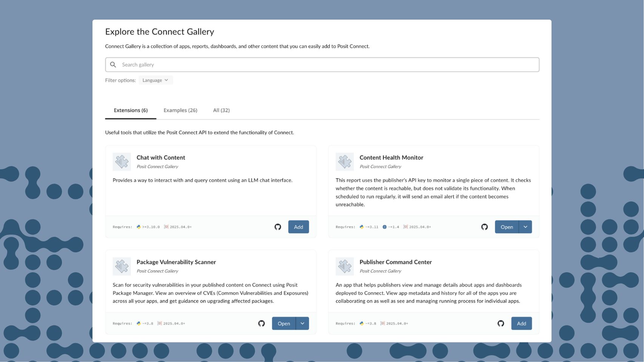Add the Publisher Command Center extension
Image resolution: width=644 pixels, height=362 pixels.
521,324
